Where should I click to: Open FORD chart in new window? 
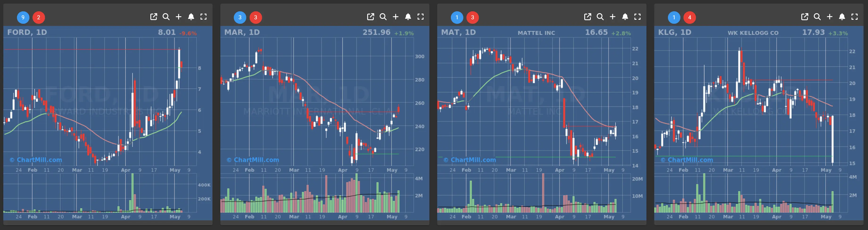pos(154,16)
